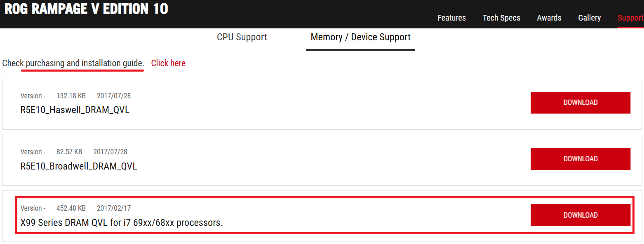Switch to the Awards tab

[x=549, y=18]
